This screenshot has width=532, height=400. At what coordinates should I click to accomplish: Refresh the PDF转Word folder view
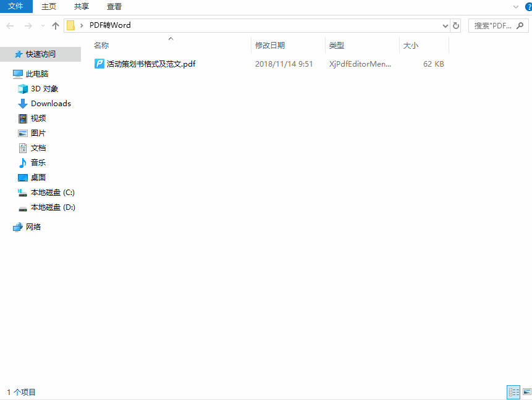pos(455,25)
